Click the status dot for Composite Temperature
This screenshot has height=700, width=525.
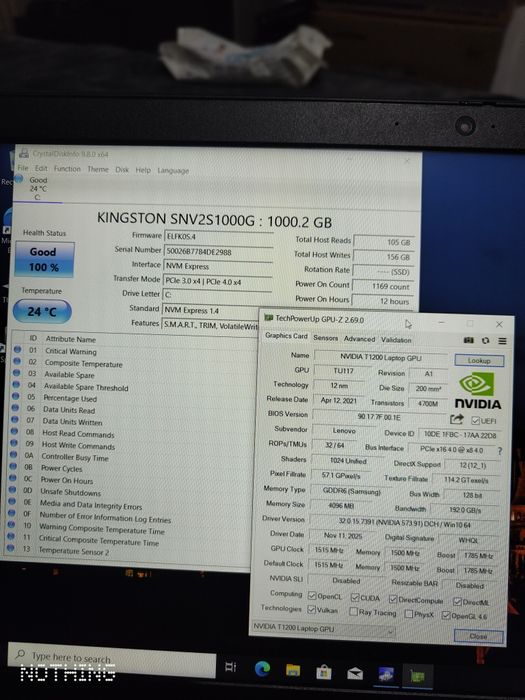17,361
